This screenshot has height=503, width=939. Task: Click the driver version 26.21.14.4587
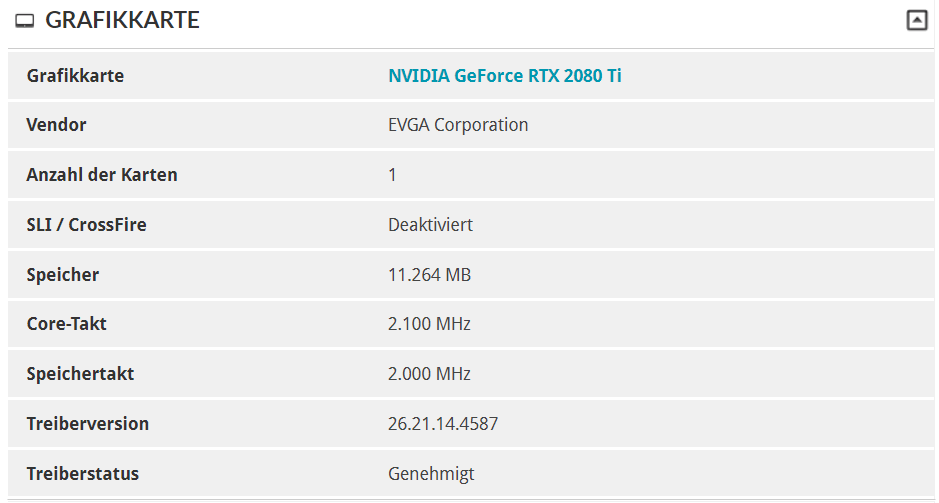443,424
